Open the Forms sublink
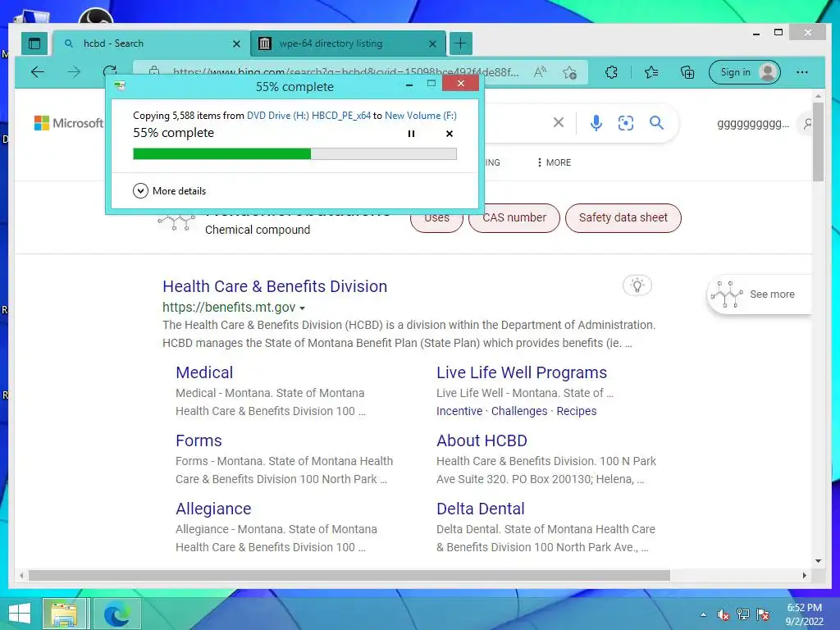 tap(199, 441)
